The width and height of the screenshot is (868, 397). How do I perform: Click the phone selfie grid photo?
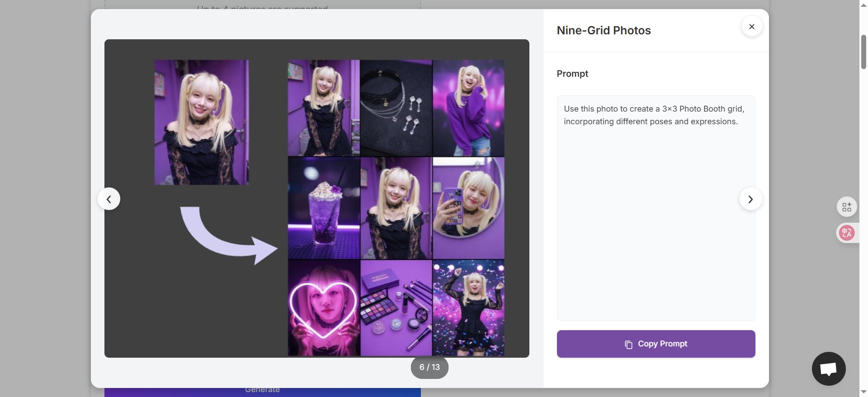pos(468,208)
